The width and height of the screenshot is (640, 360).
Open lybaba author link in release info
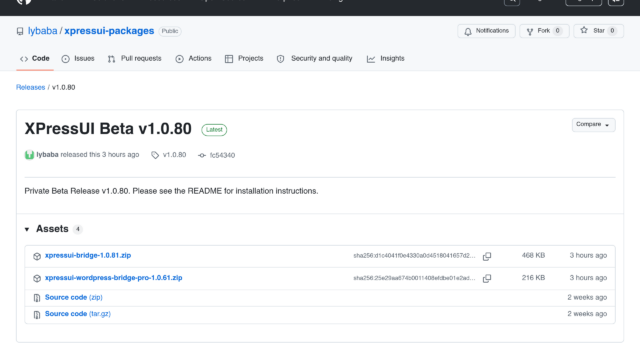[x=47, y=155]
